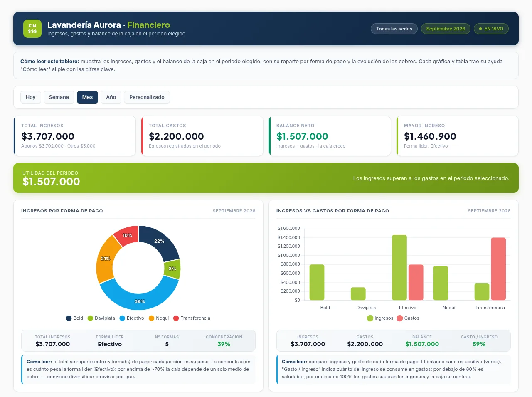
Task: Select the Hoy period tab
Action: 31,97
